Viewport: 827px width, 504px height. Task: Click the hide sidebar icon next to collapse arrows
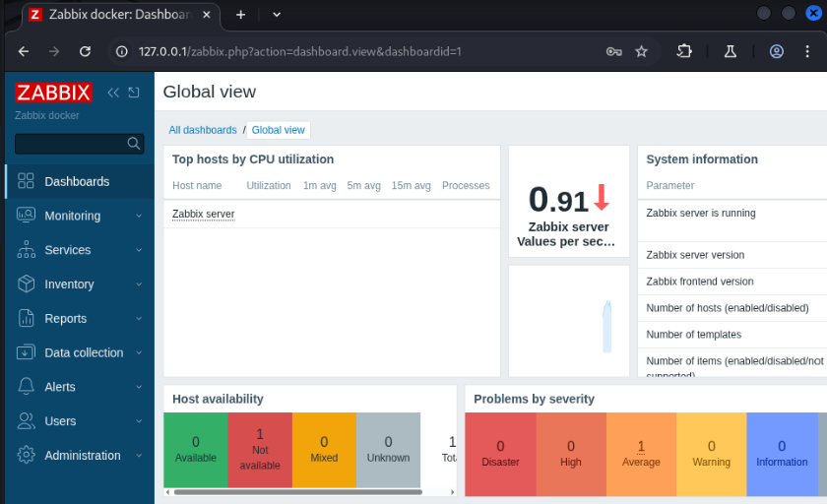coord(134,93)
